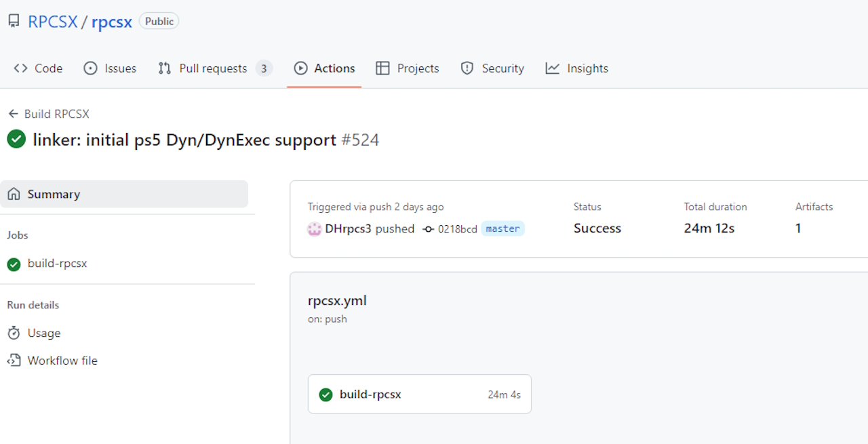Viewport: 868px width, 444px height.
Task: Select build-rpcsx job in the sidebar
Action: click(57, 264)
